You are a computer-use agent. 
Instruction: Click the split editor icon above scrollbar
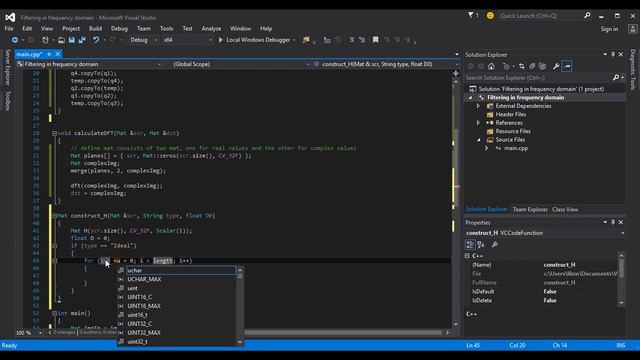[x=456, y=73]
